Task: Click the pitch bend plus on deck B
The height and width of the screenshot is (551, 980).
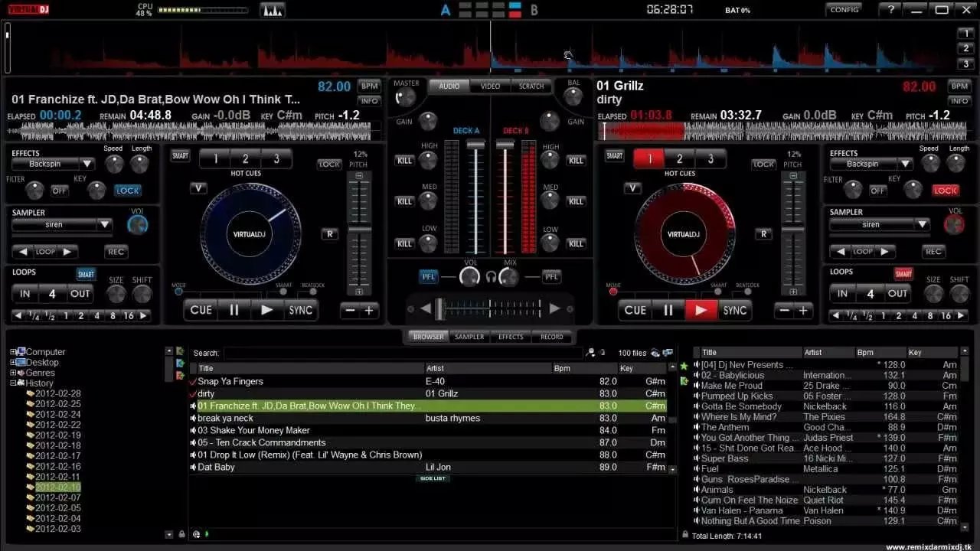Action: pos(803,311)
